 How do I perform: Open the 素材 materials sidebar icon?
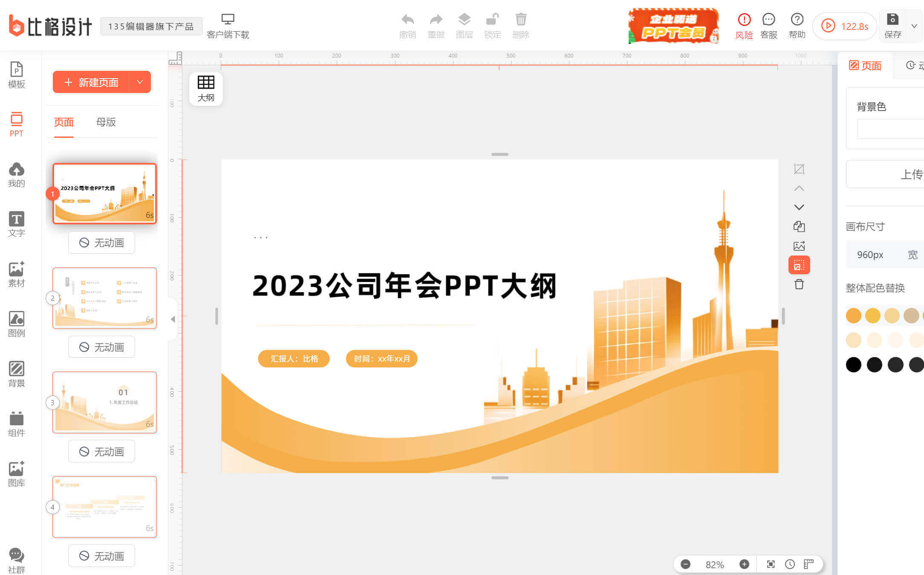(x=16, y=274)
